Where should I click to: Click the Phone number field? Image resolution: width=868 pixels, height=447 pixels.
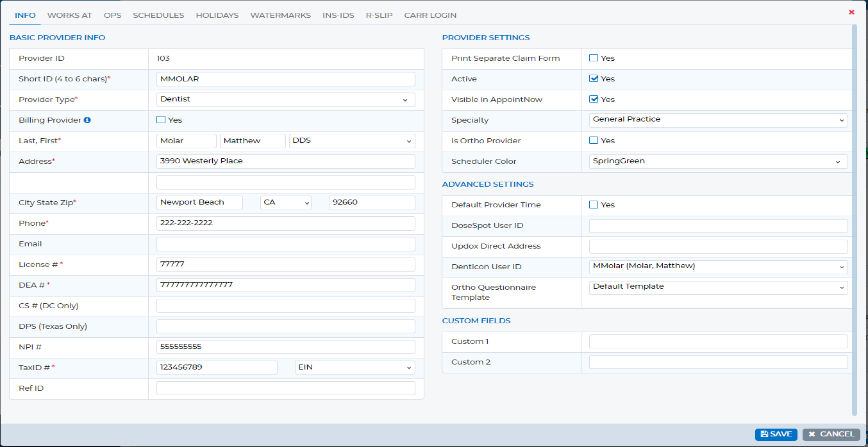click(x=286, y=223)
